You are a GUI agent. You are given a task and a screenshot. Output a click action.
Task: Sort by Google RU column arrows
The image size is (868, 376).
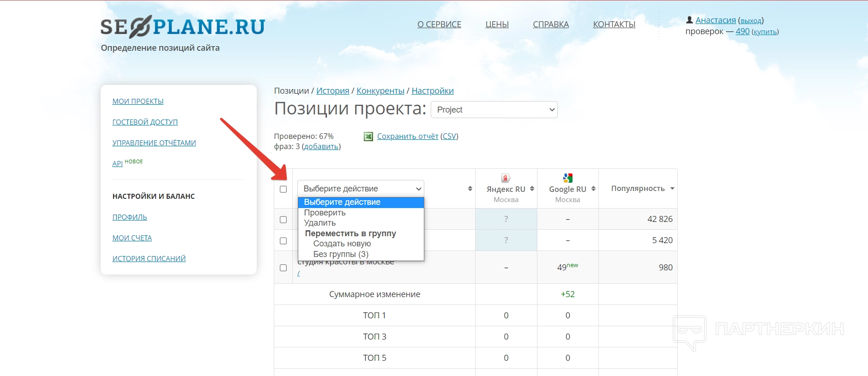pos(593,189)
